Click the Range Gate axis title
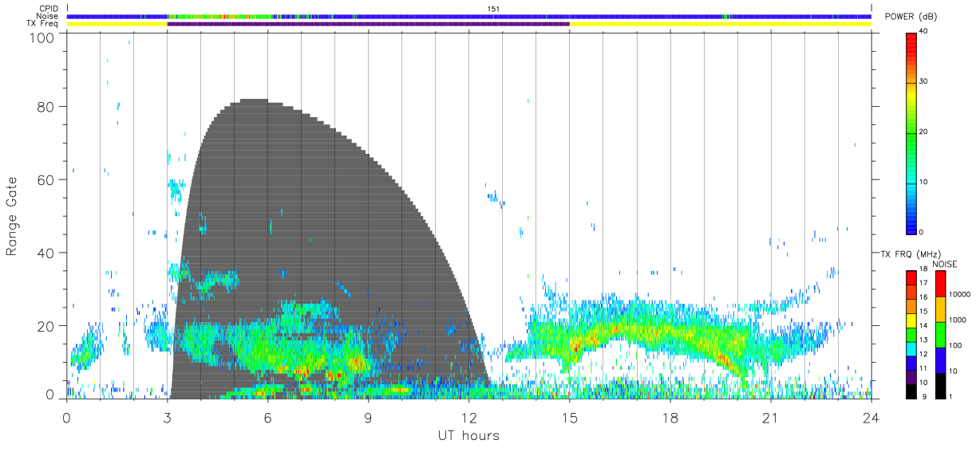980x452 pixels. pyautogui.click(x=12, y=217)
